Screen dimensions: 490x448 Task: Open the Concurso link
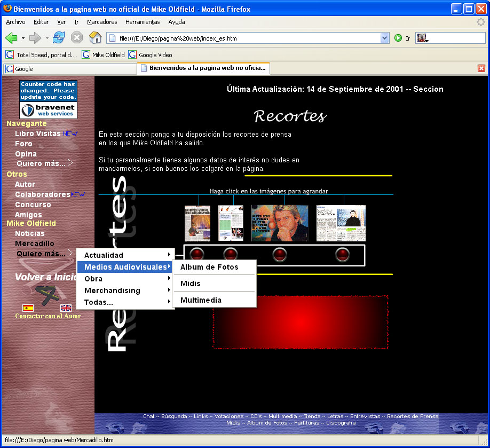pyautogui.click(x=33, y=205)
